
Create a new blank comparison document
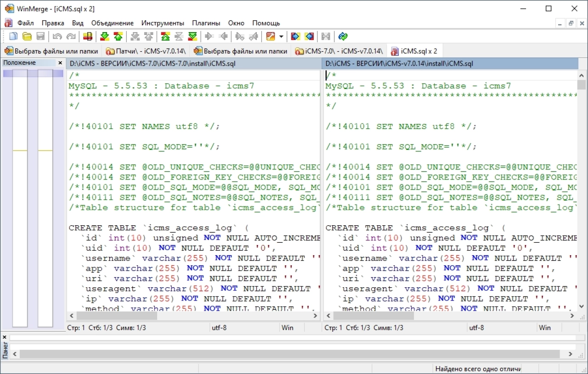(x=13, y=36)
